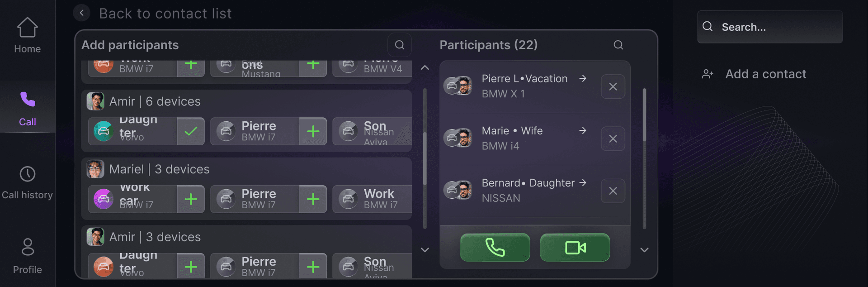The height and width of the screenshot is (287, 868).
Task: Open the Home tab
Action: click(x=27, y=35)
